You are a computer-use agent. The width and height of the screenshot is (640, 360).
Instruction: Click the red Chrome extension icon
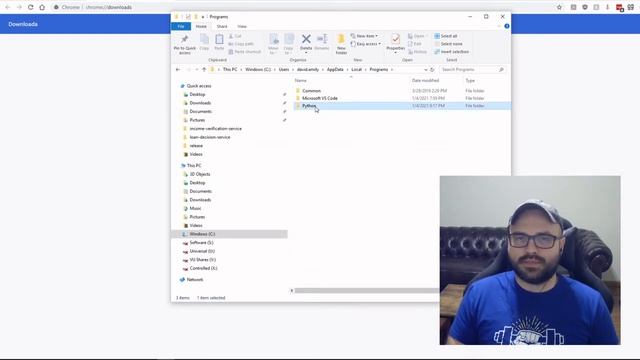[619, 7]
